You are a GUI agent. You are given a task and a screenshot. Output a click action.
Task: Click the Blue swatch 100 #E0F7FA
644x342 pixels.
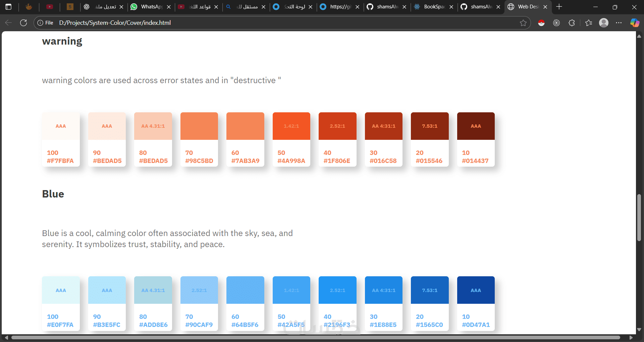tap(61, 303)
